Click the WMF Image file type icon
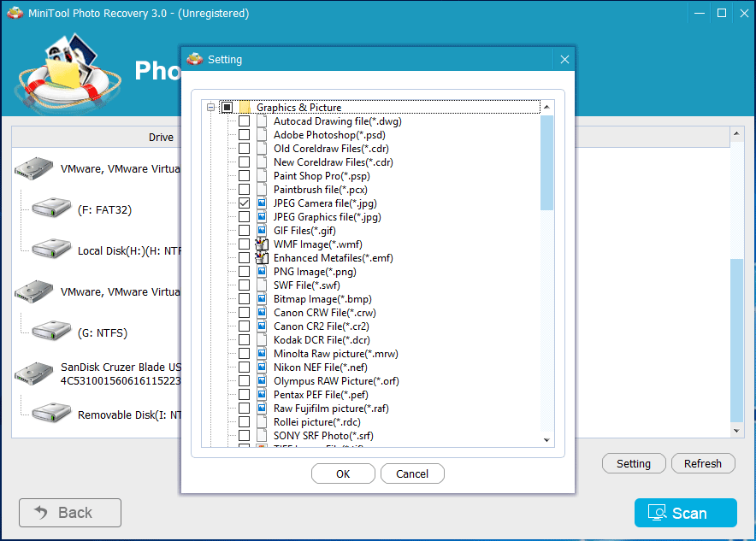This screenshot has height=541, width=756. (262, 244)
